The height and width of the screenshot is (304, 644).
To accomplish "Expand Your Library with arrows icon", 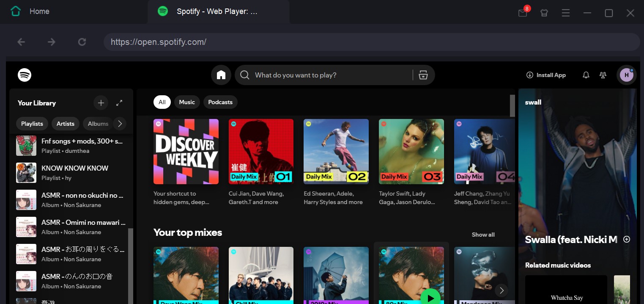I will [x=119, y=103].
